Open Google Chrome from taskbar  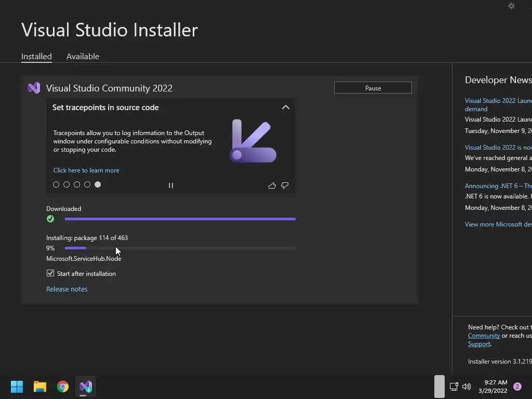[x=63, y=387]
